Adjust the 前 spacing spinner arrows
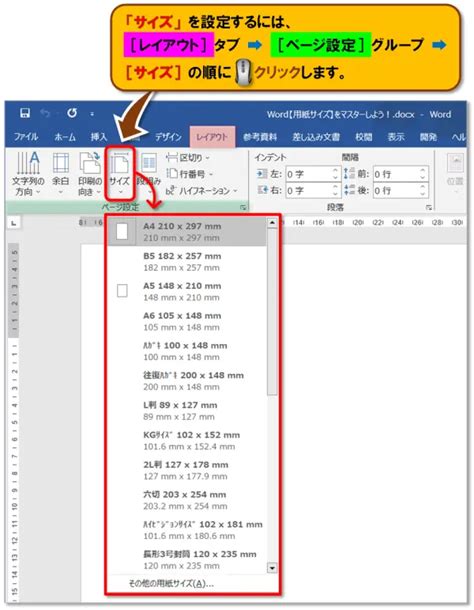Image resolution: width=474 pixels, height=610 pixels. point(423,174)
